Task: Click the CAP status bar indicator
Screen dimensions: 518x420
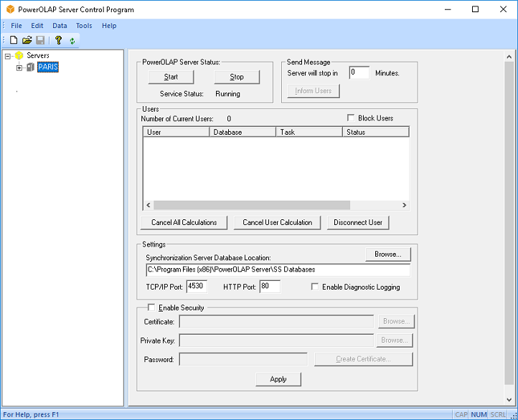Action: coord(461,414)
